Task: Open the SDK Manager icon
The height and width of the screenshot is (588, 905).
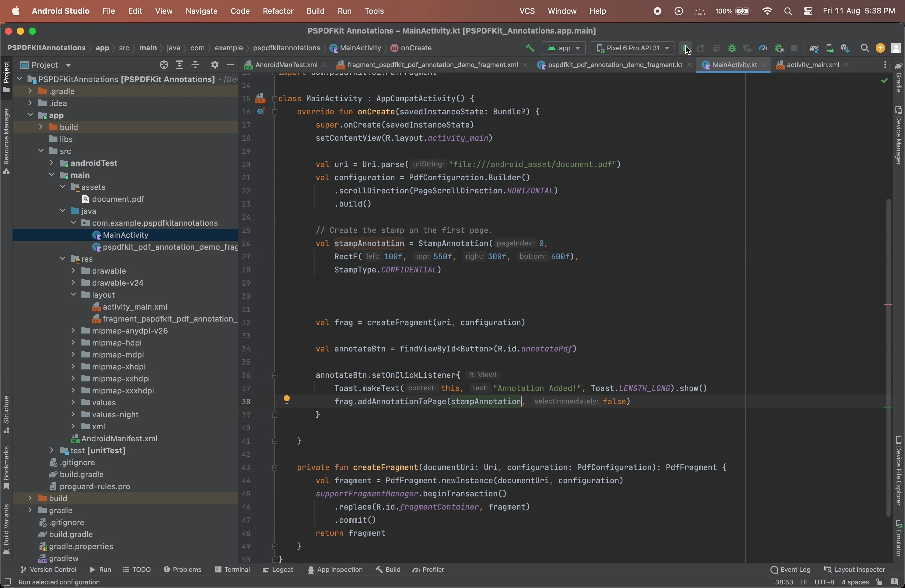Action: (x=845, y=48)
